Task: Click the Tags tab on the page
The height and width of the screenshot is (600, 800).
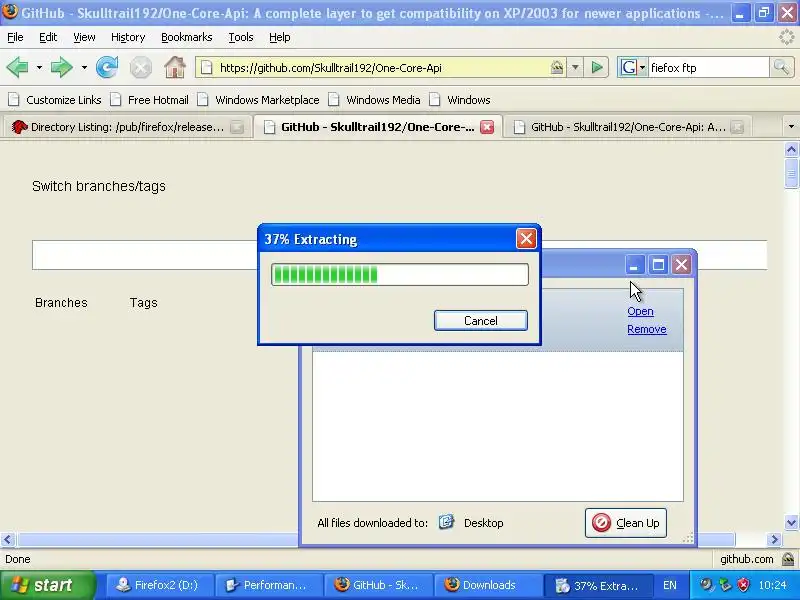Action: coord(143,303)
